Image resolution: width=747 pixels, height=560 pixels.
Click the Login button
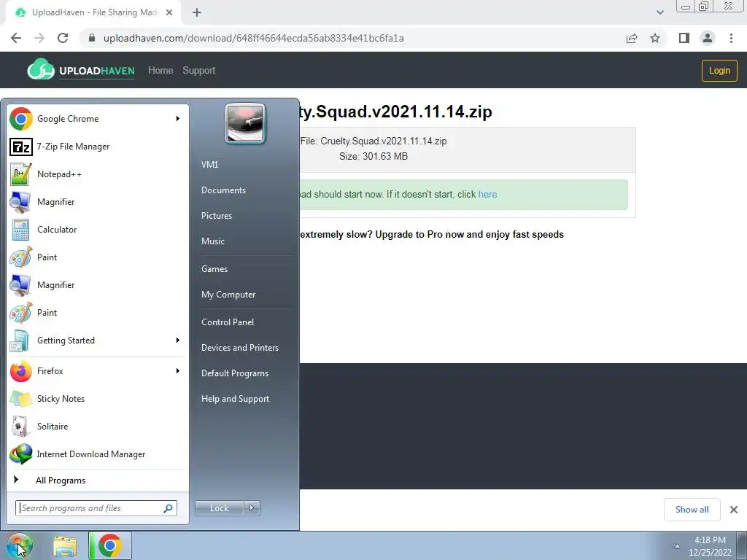[x=719, y=71]
